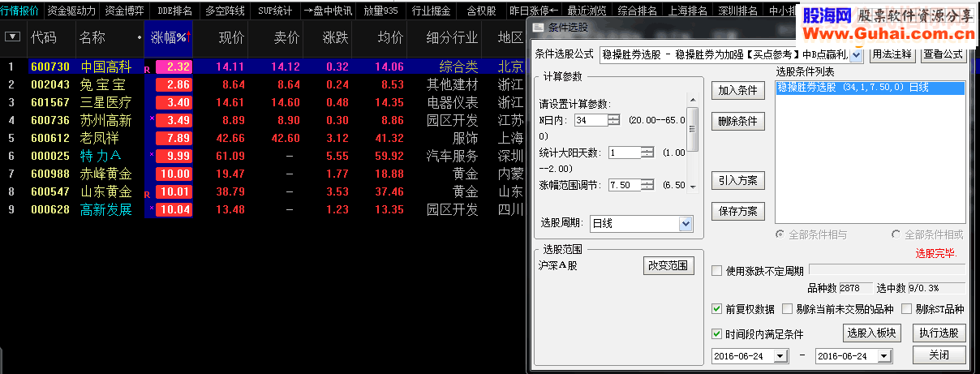Switch to the 放量935 tab
The image size is (980, 374).
pos(380,11)
